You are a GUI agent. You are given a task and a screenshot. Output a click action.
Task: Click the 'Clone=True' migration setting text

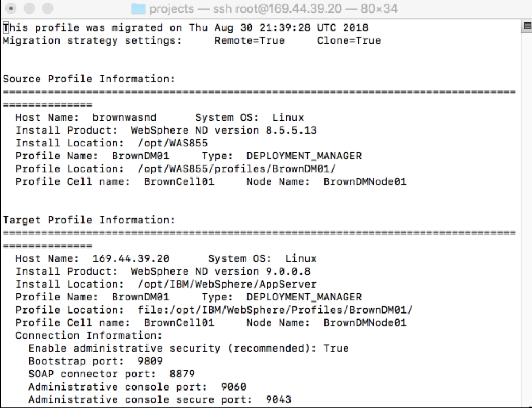point(348,40)
